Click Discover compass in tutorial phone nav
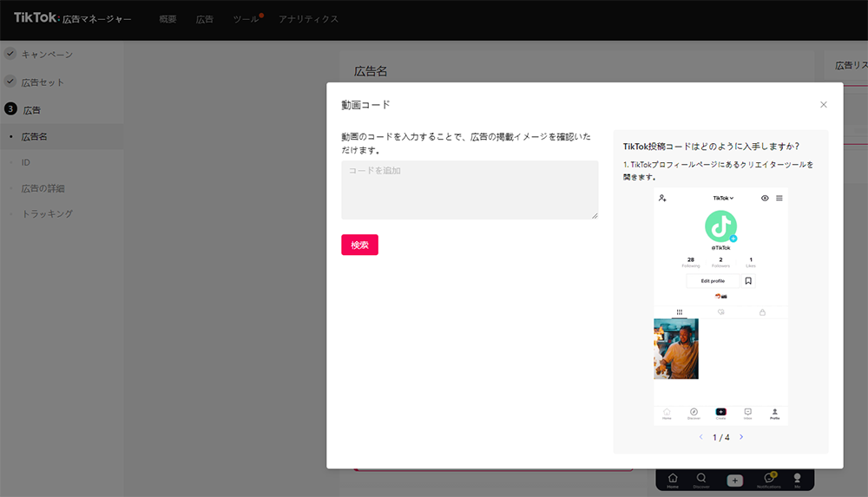868x497 pixels. click(694, 414)
